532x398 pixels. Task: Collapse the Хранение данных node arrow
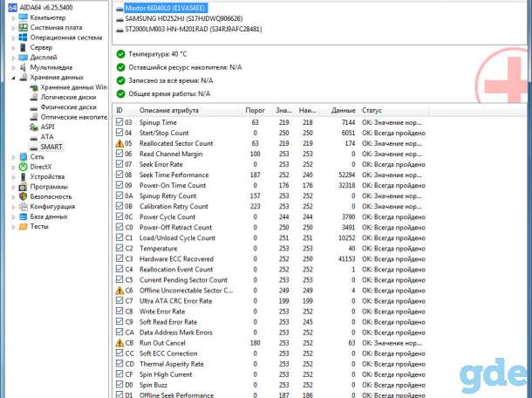(14, 78)
